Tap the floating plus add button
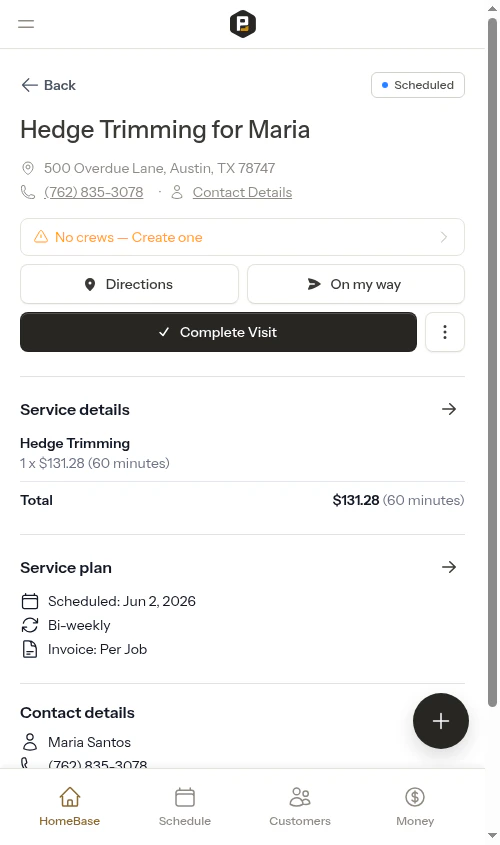Image resolution: width=500 pixels, height=845 pixels. [441, 721]
